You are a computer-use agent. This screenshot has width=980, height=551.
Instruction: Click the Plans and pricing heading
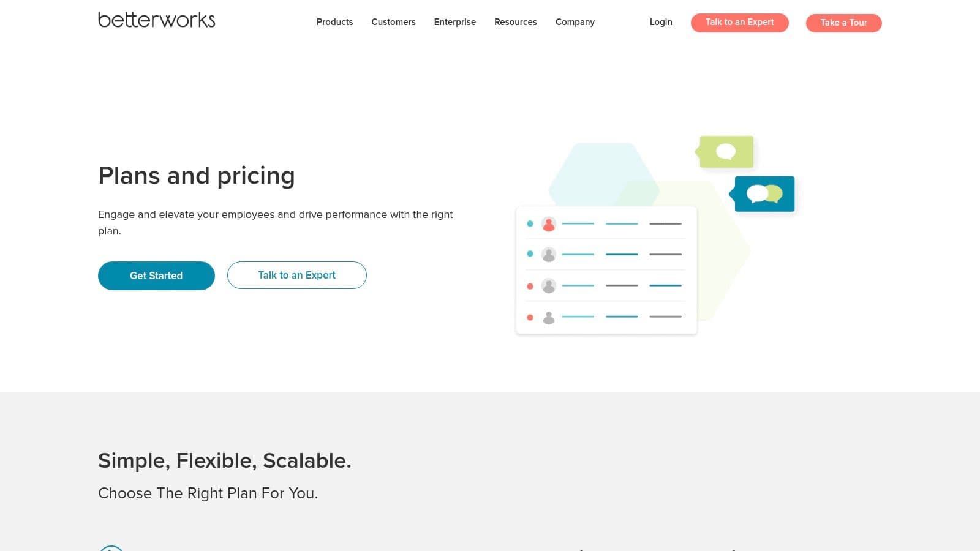(x=197, y=176)
